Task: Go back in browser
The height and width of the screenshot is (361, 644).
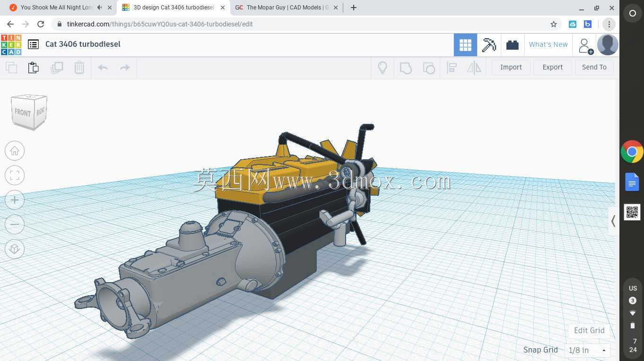Action: (x=10, y=24)
